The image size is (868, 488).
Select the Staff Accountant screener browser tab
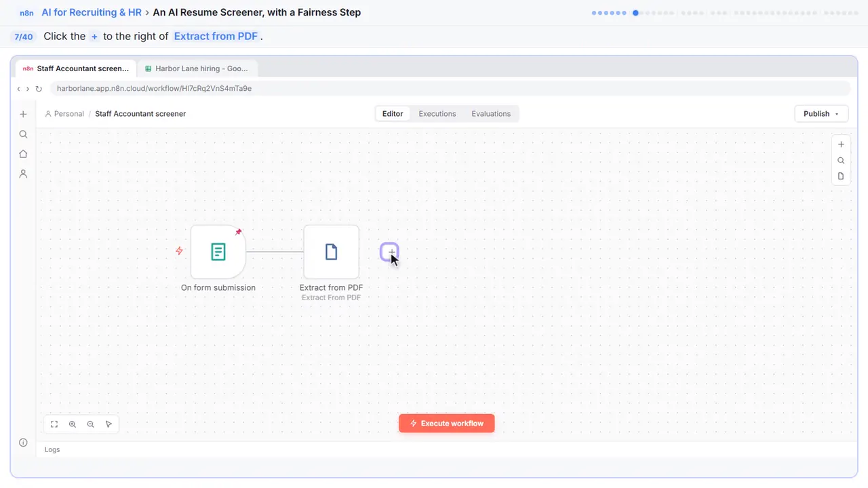pos(76,68)
